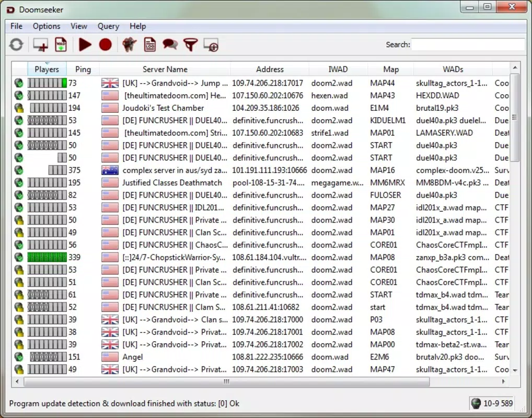
Task: Click the horizontal scrollbar thumb
Action: point(227,382)
